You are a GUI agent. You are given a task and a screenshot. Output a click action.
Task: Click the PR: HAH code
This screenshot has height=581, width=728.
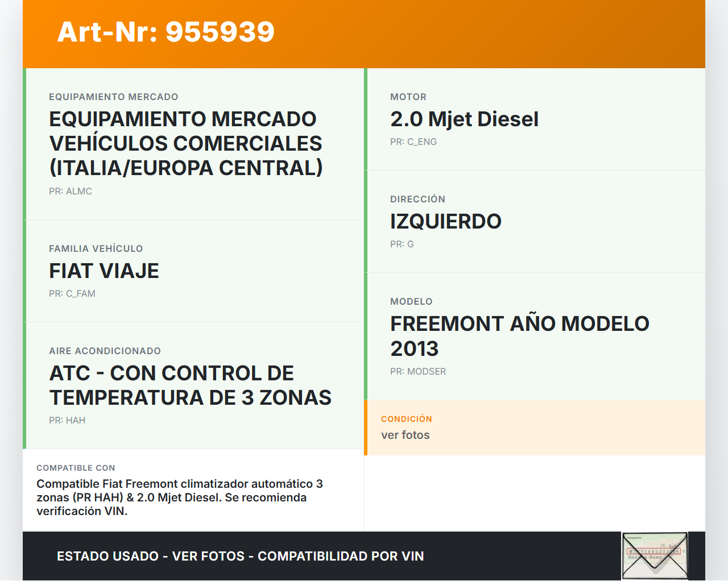[67, 421]
